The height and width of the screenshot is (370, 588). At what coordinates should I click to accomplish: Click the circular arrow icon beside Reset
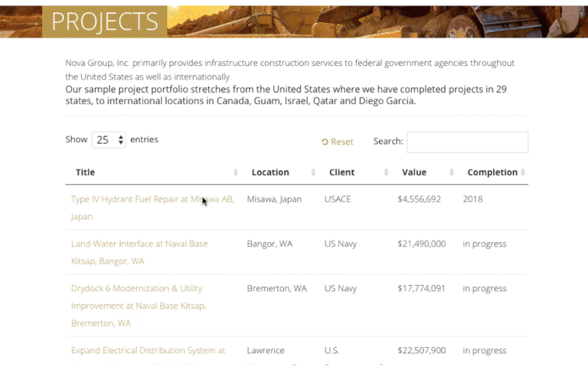coord(325,142)
